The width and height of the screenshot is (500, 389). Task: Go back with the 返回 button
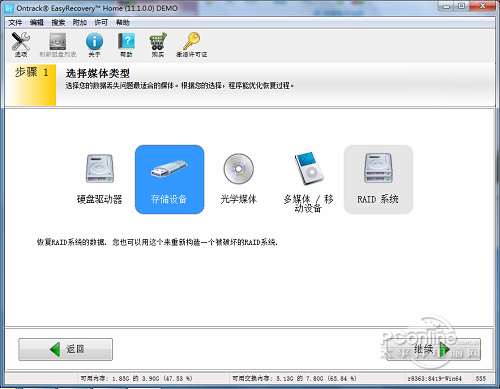click(x=65, y=349)
